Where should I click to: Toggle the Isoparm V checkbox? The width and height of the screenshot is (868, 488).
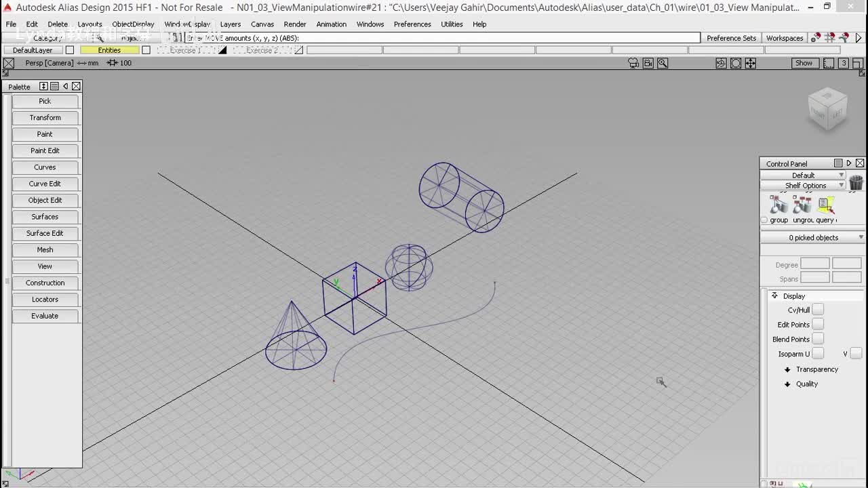856,354
